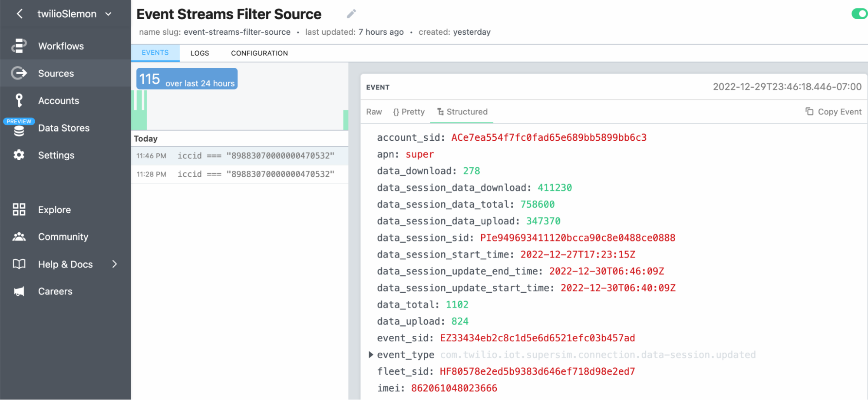This screenshot has width=868, height=400.
Task: Switch to the EVENTS tab
Action: click(155, 53)
